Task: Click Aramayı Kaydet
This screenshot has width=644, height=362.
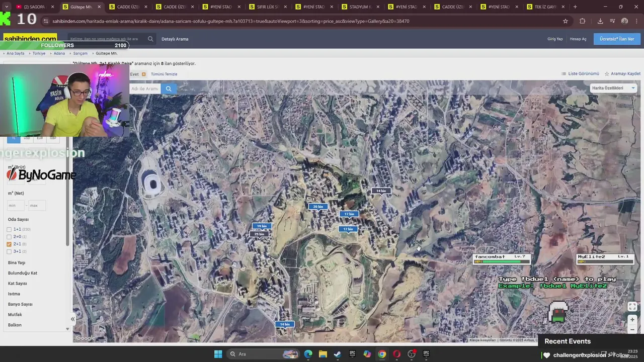Action: click(622, 73)
